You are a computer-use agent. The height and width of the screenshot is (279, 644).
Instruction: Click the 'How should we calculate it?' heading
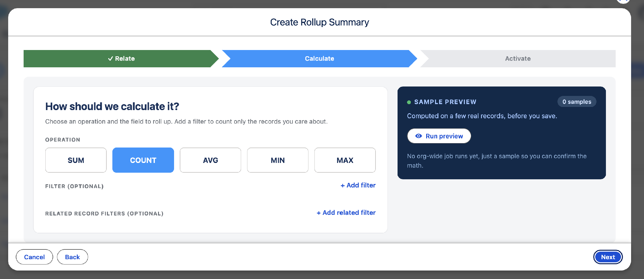pos(112,106)
